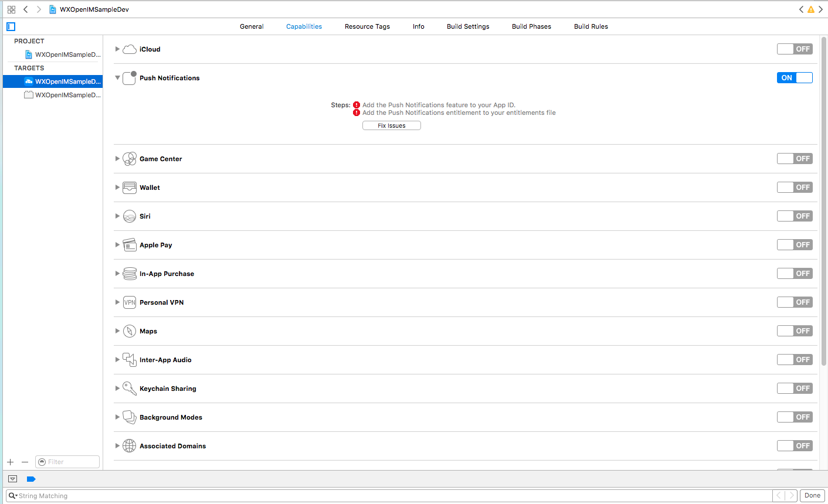Click the Inter-App Audio icon
This screenshot has height=504, width=828.
130,360
